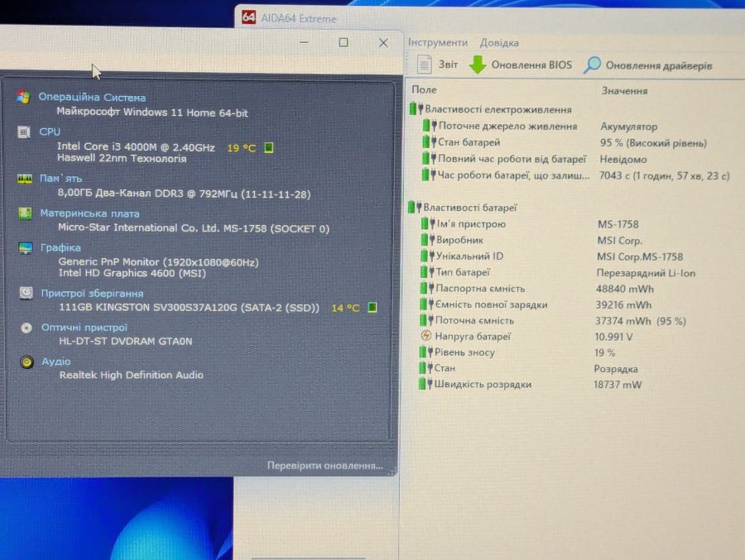
Task: Click the green CPU temperature indicator at 19 °C
Action: click(x=269, y=148)
